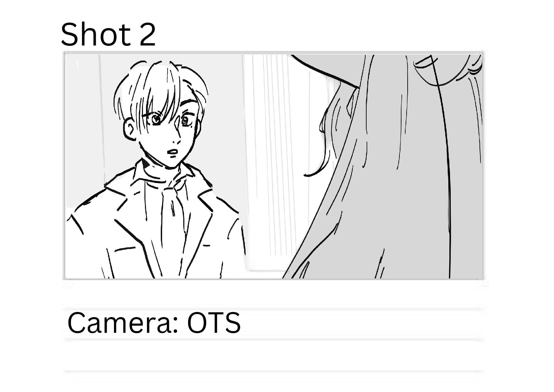Click the number "2" in shot title

[147, 35]
